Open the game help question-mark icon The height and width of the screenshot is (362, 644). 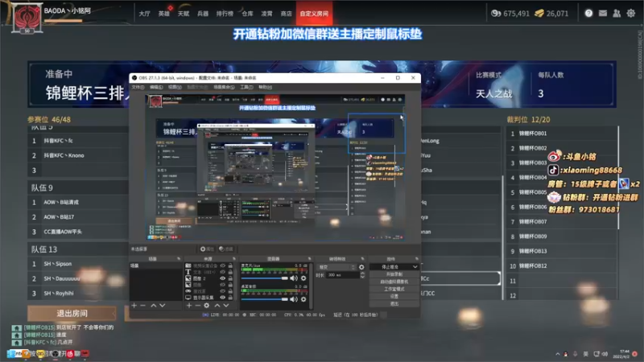point(588,13)
